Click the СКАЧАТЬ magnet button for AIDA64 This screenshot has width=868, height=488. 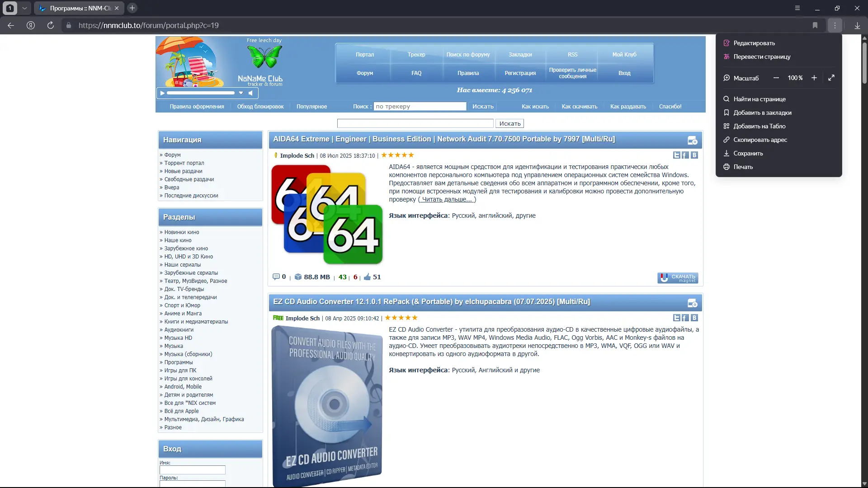(677, 278)
